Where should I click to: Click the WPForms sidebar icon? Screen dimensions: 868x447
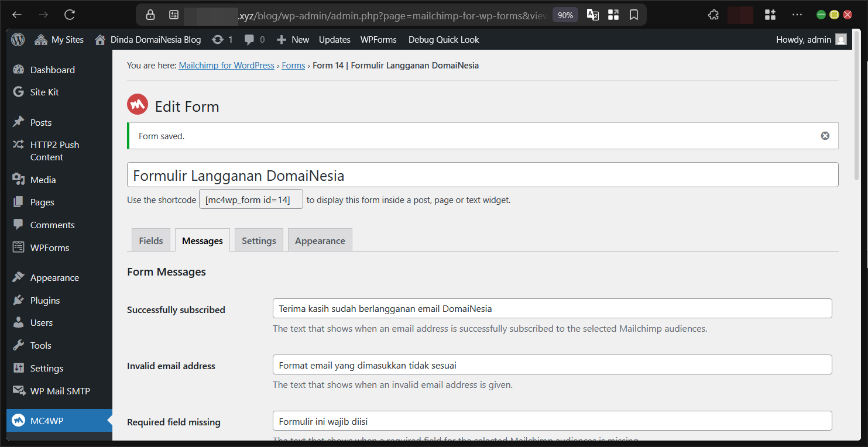pos(18,247)
